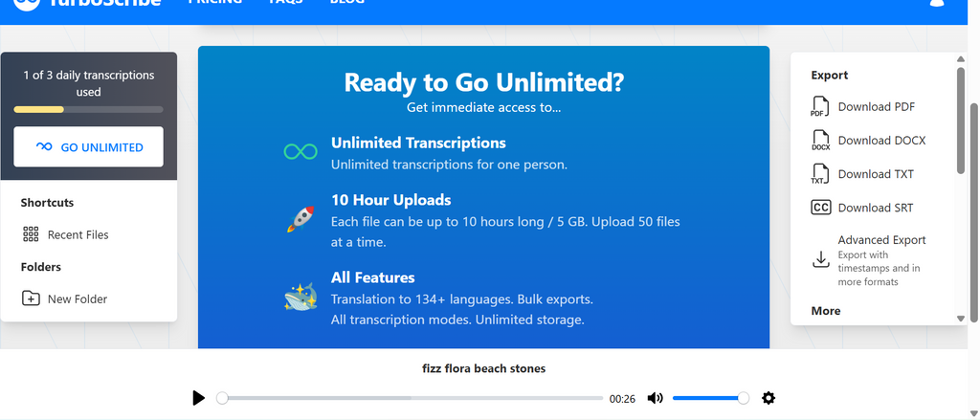Click the PDF file icon
Screen dimensions: 980x420
coord(820,107)
